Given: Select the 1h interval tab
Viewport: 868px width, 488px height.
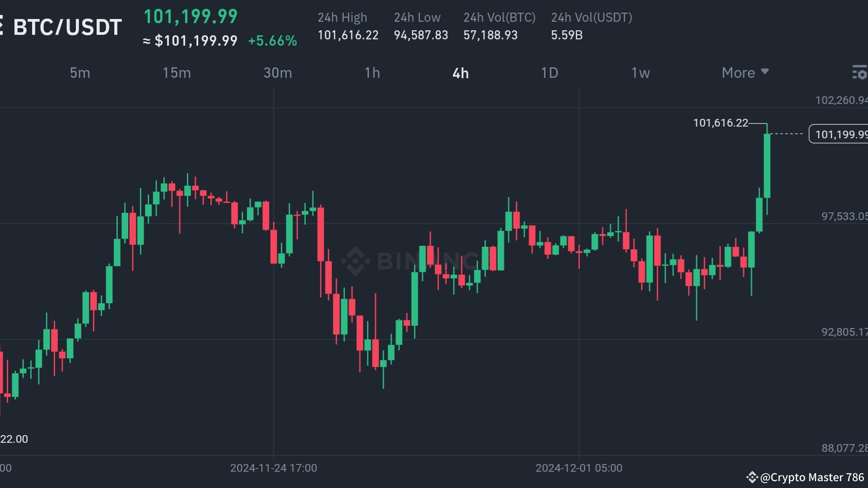Looking at the screenshot, I should tap(372, 73).
